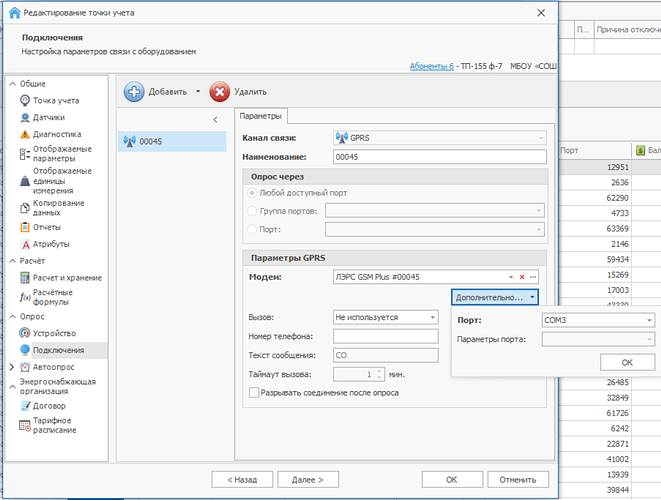Select value 12951 in background table
Screen dimensions: 661x500
[x=618, y=167]
